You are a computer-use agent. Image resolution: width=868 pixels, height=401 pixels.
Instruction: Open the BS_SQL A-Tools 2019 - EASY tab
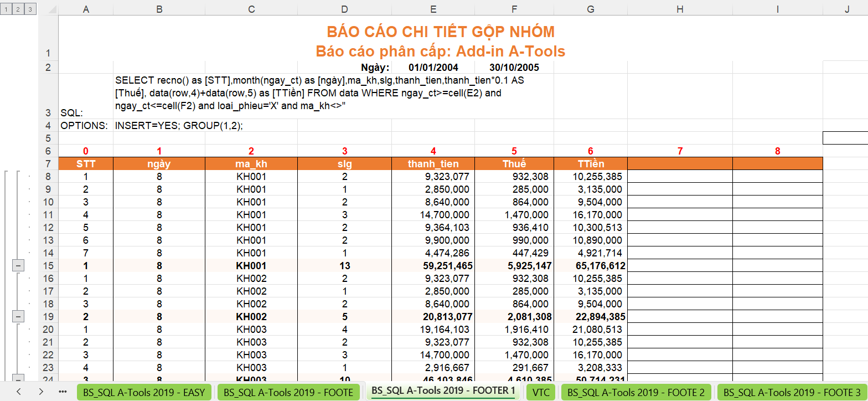(x=144, y=392)
